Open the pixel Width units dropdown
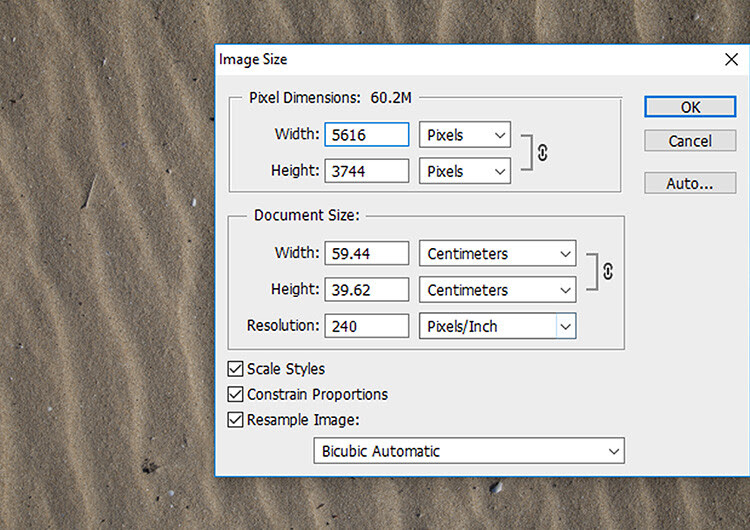The width and height of the screenshot is (750, 530). (x=465, y=134)
